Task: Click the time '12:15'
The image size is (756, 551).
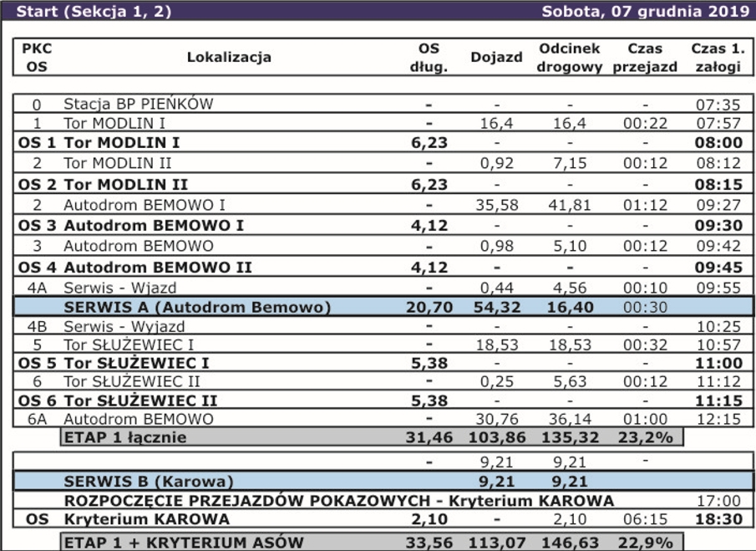Action: 718,419
